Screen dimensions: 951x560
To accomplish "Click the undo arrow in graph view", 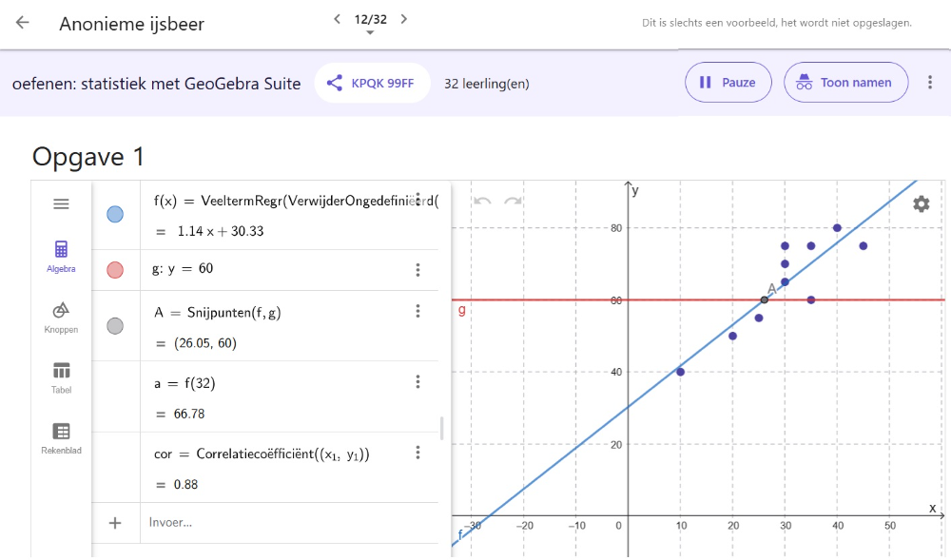I will pos(482,202).
